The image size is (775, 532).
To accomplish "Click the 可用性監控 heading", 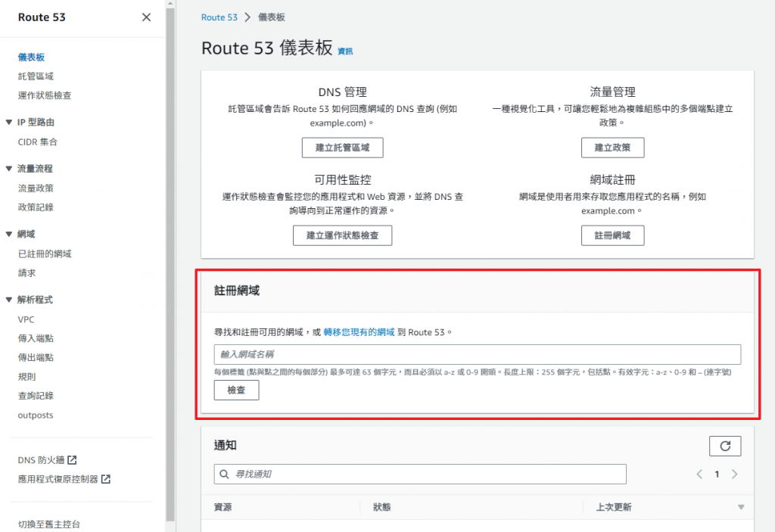I will [x=343, y=179].
